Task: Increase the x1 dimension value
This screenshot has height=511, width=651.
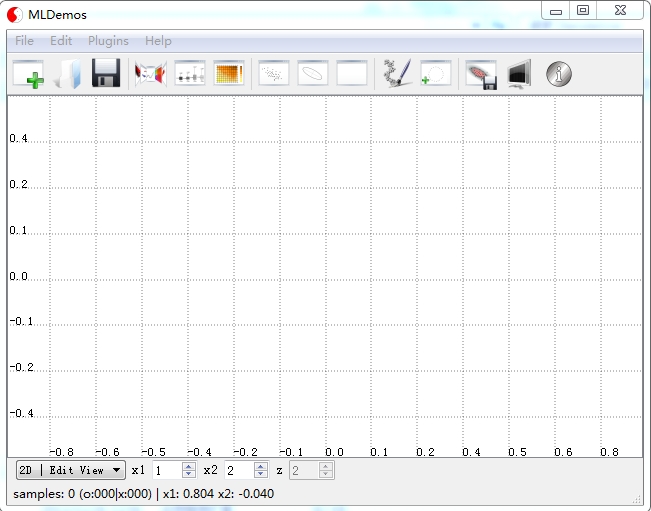Action: [x=189, y=466]
